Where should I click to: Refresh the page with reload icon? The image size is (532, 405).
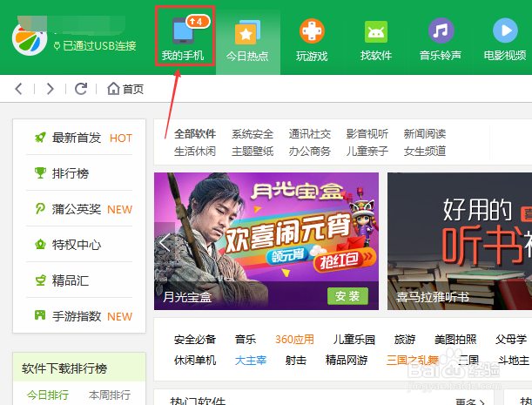coord(81,89)
